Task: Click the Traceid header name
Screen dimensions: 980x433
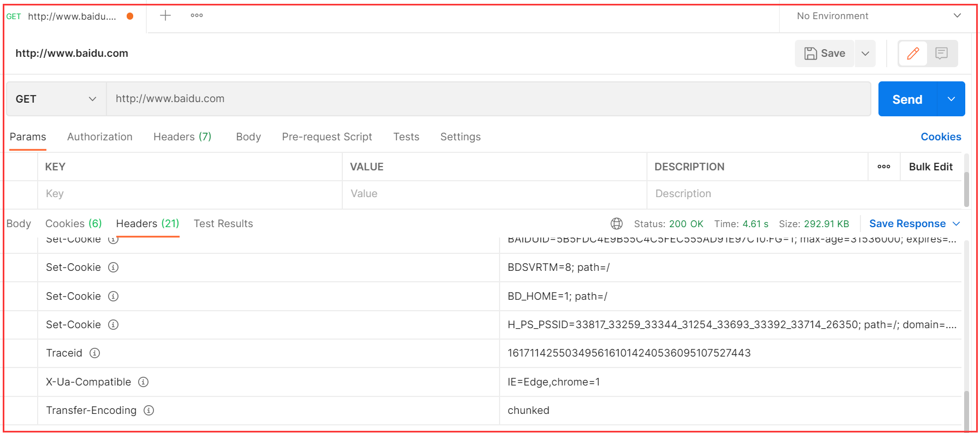Action: click(64, 353)
